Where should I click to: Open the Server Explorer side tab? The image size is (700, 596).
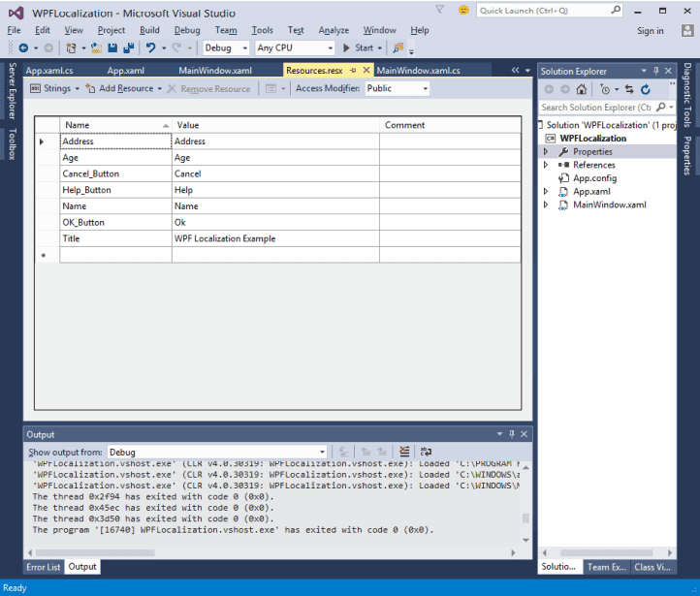point(12,90)
